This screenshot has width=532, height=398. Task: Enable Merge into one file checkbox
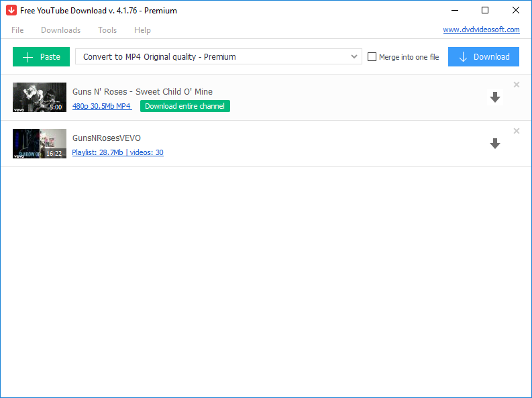pyautogui.click(x=372, y=57)
